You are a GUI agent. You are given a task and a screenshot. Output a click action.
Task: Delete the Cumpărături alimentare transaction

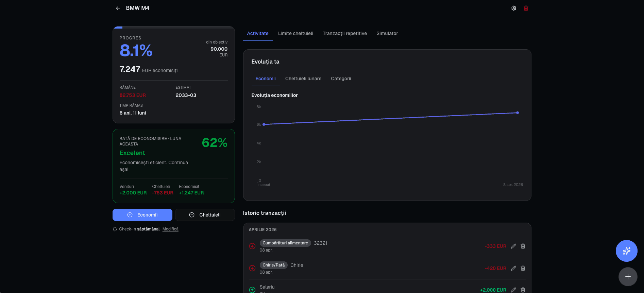(523, 246)
